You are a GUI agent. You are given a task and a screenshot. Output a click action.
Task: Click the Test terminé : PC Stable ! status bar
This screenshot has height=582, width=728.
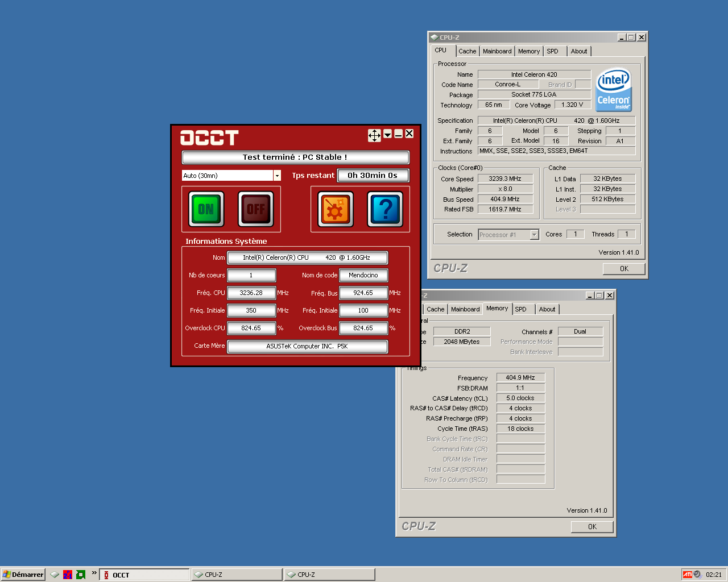pos(295,157)
